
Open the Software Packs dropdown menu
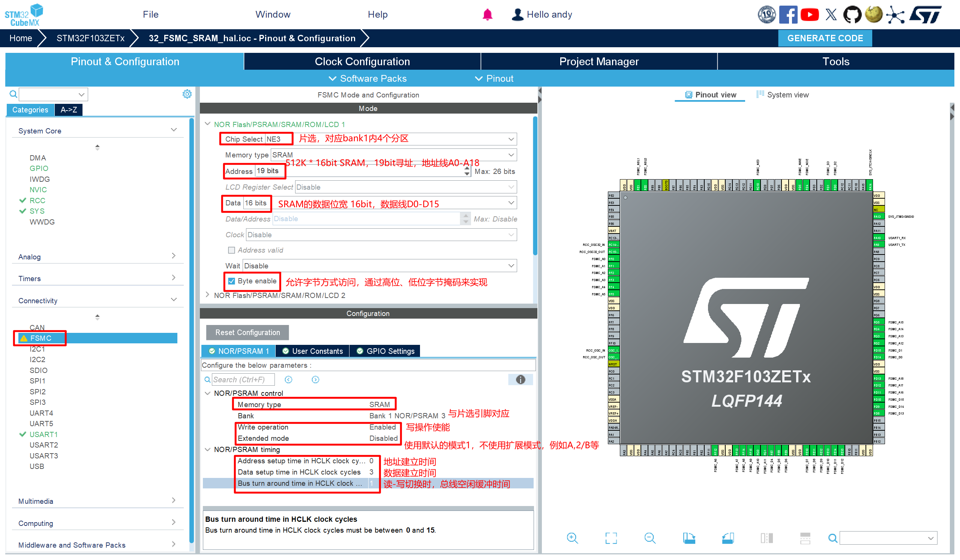coord(367,78)
